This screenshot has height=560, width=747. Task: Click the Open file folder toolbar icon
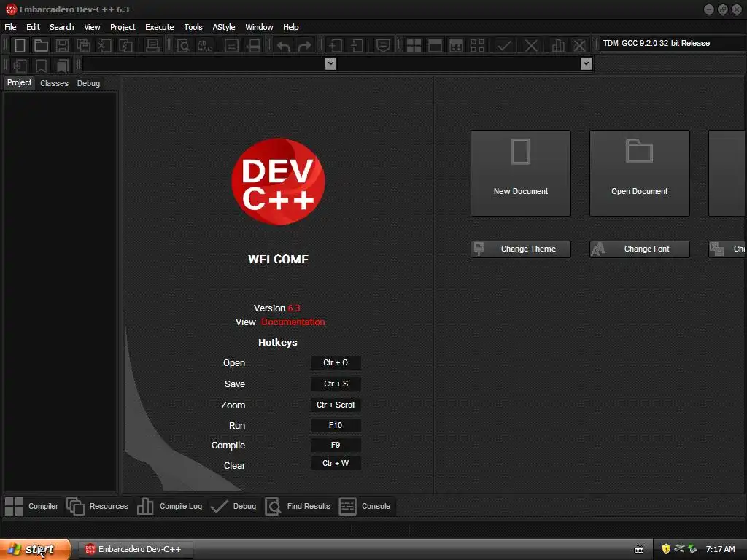(x=41, y=46)
